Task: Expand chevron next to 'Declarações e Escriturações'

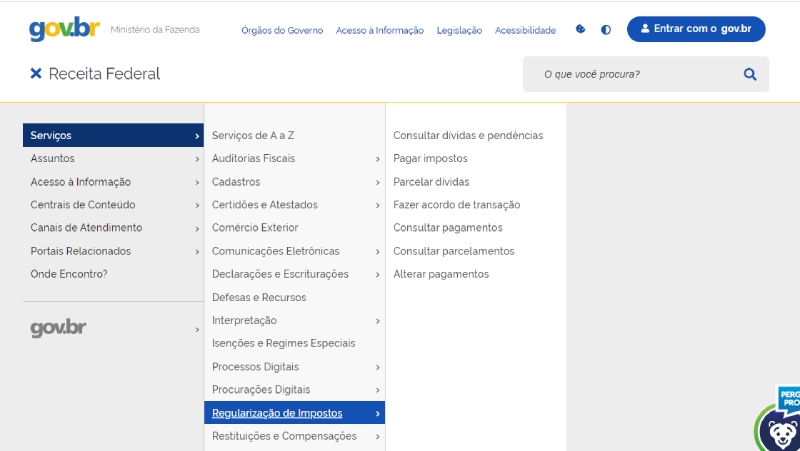Action: 378,274
